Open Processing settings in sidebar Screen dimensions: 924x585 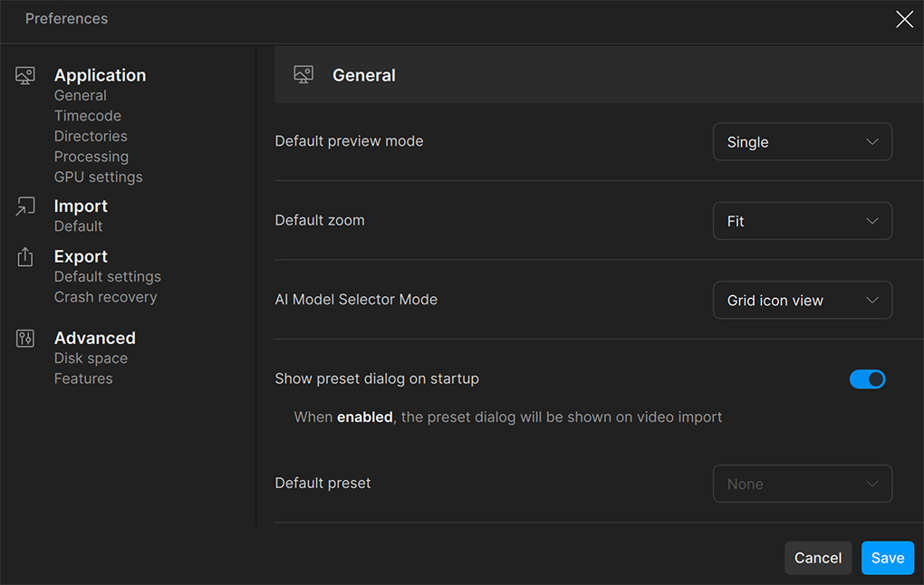tap(91, 157)
